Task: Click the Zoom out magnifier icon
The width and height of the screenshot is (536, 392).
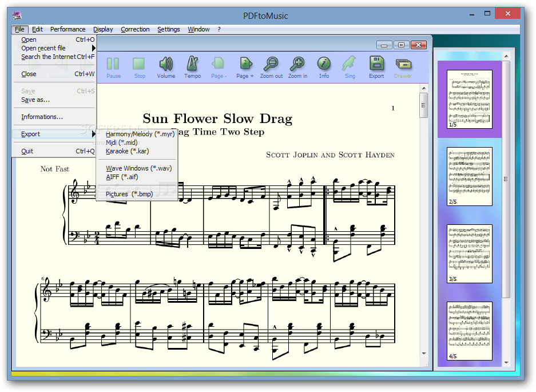Action: click(x=271, y=64)
